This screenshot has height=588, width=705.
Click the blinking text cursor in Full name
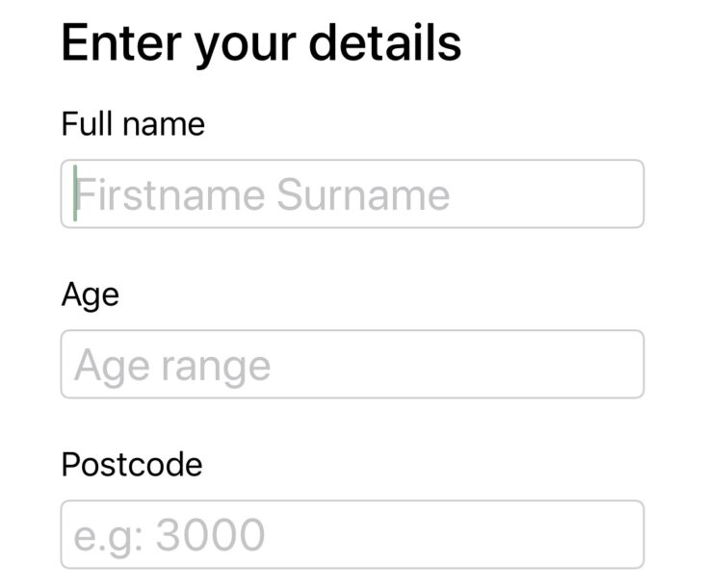[x=75, y=193]
